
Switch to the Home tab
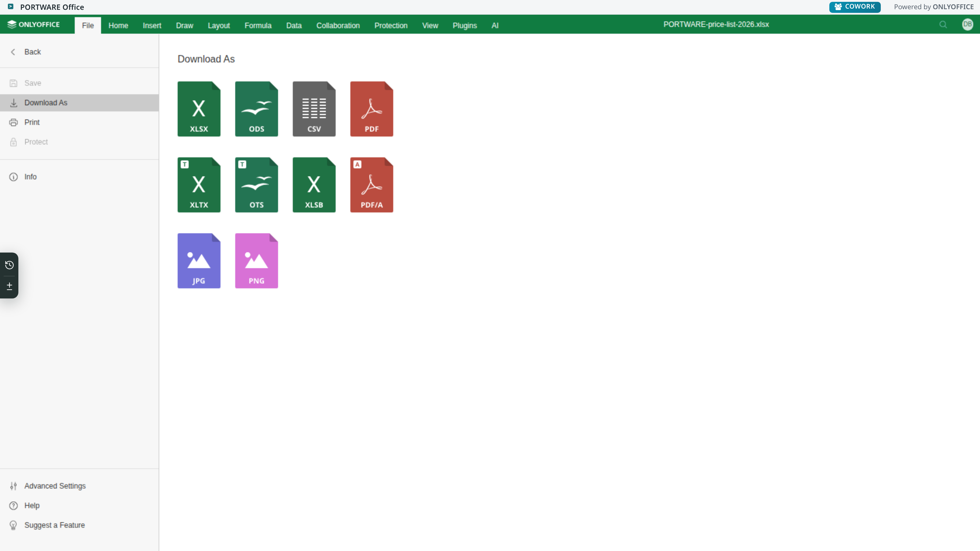click(118, 25)
